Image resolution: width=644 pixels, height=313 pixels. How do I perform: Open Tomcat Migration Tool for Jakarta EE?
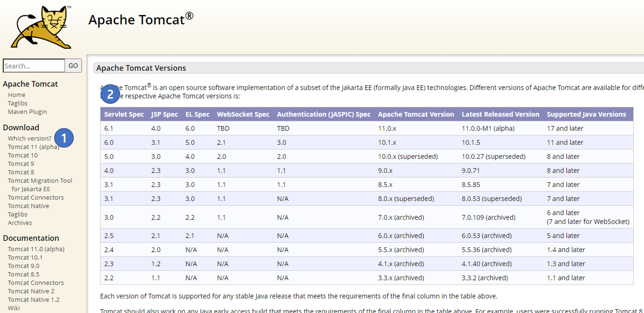tap(40, 185)
